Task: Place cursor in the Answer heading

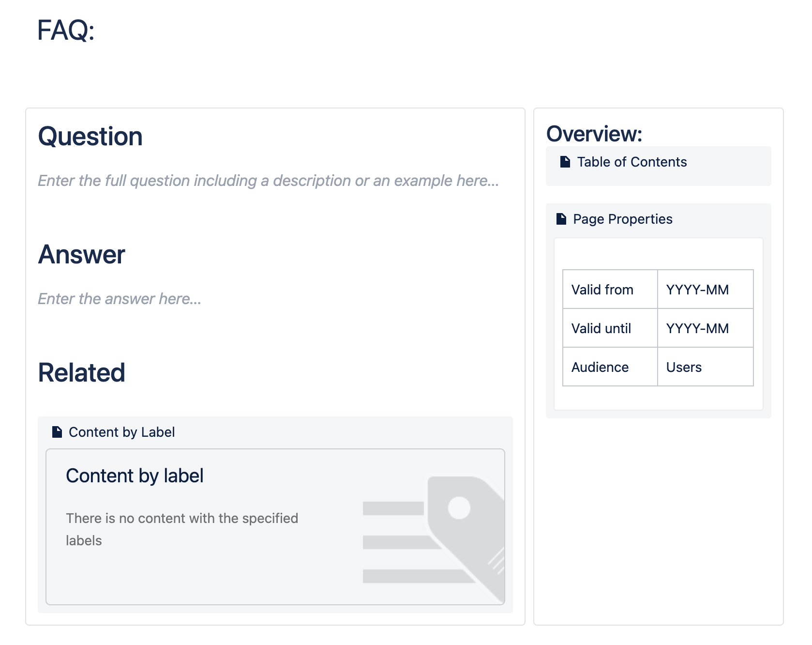Action: pyautogui.click(x=81, y=254)
